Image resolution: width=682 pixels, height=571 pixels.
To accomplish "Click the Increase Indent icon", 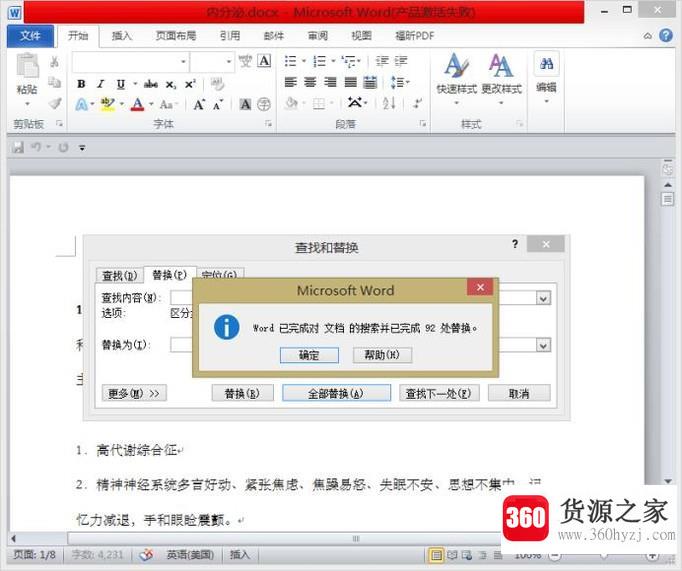I will tap(401, 61).
